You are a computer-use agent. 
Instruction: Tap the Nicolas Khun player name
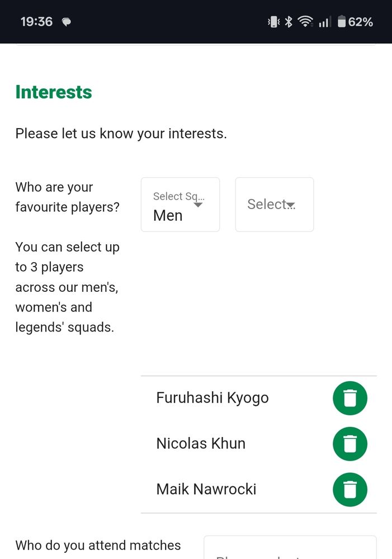[201, 444]
